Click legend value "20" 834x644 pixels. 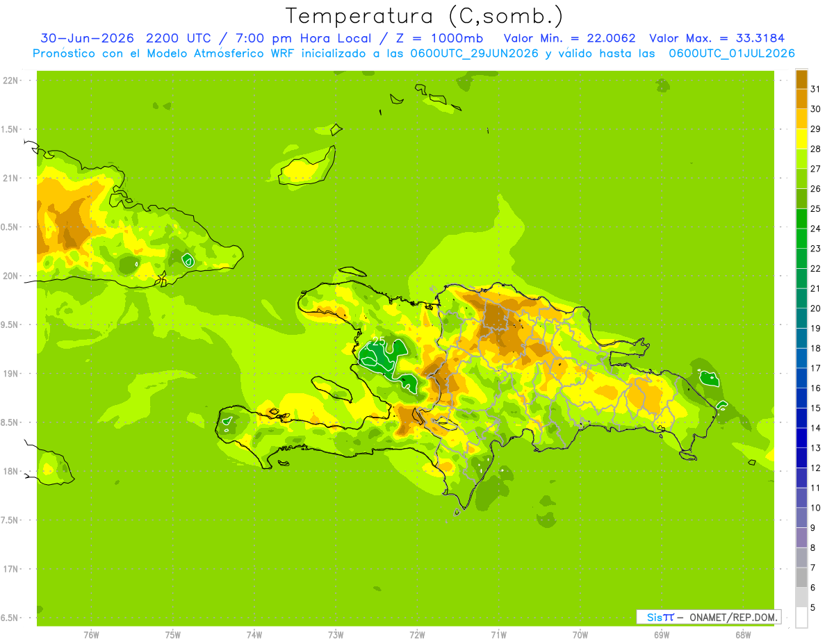pyautogui.click(x=816, y=308)
